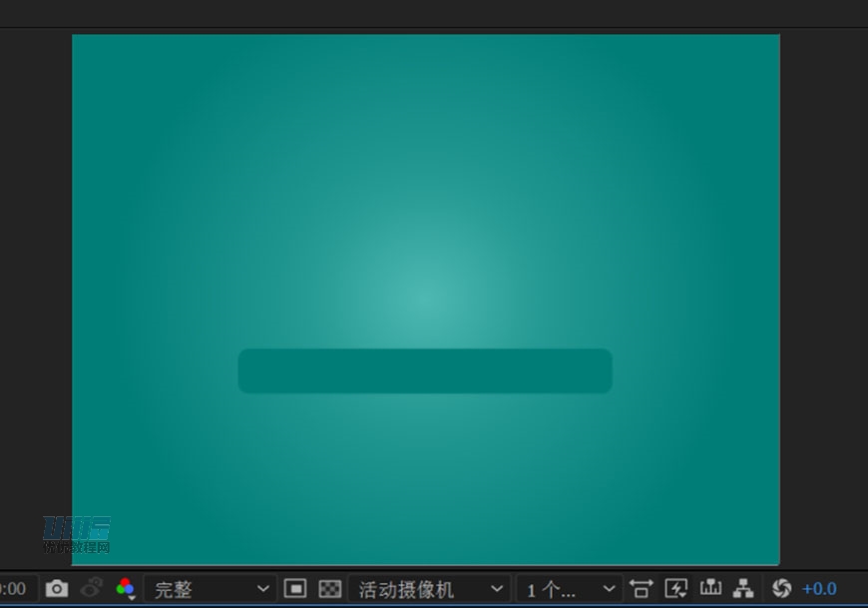Click the watermark logo at bottom left
Image resolution: width=868 pixels, height=608 pixels.
pyautogui.click(x=76, y=534)
